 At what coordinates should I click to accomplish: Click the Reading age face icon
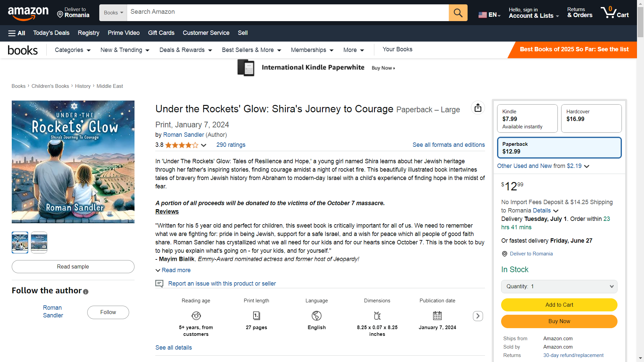(x=196, y=316)
